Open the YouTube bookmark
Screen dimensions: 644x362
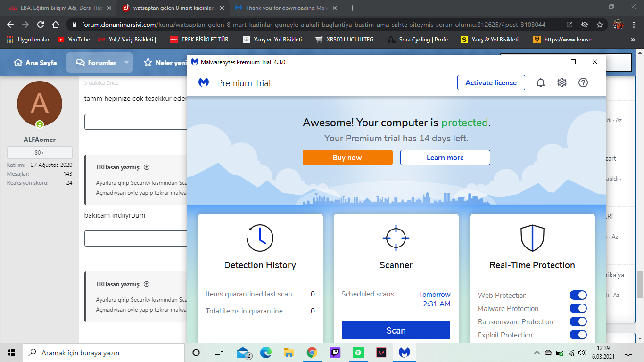click(x=74, y=40)
